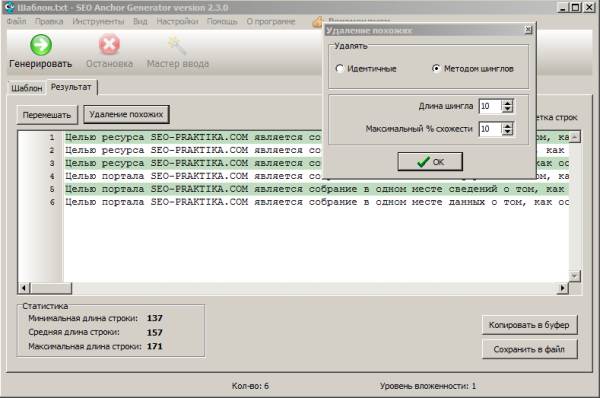This screenshot has width=600, height=398.
Task: Click Кол-во: 6 in status bar
Action: (x=250, y=386)
